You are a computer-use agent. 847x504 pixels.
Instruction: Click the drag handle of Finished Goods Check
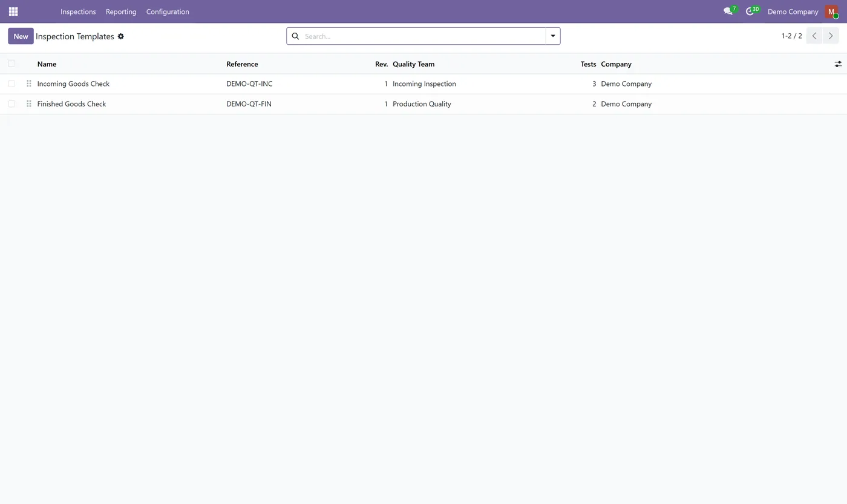pos(28,104)
